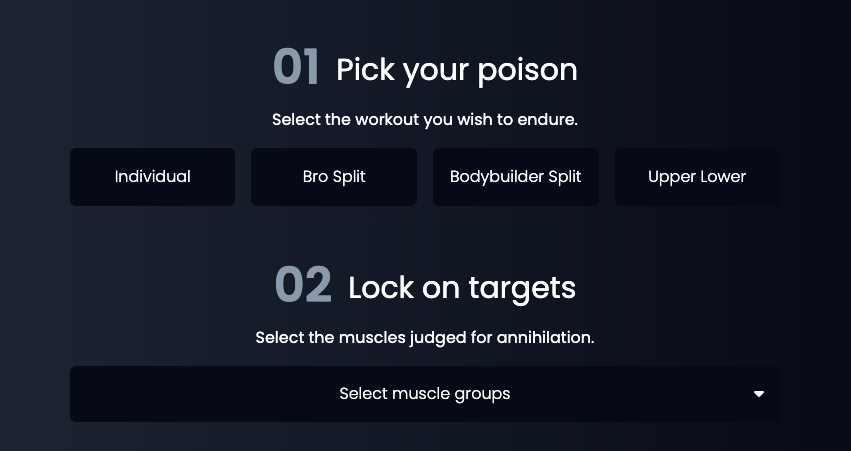Click the "Pick your poison" heading

point(456,70)
